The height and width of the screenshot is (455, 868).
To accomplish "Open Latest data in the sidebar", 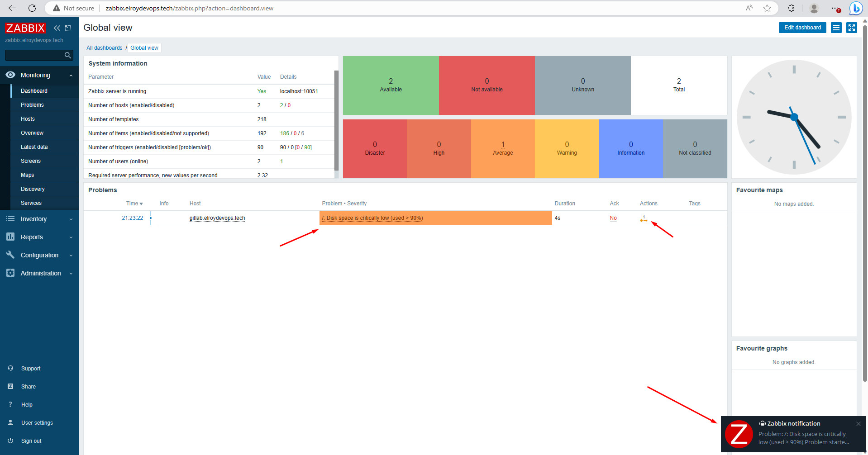I will [x=44, y=147].
